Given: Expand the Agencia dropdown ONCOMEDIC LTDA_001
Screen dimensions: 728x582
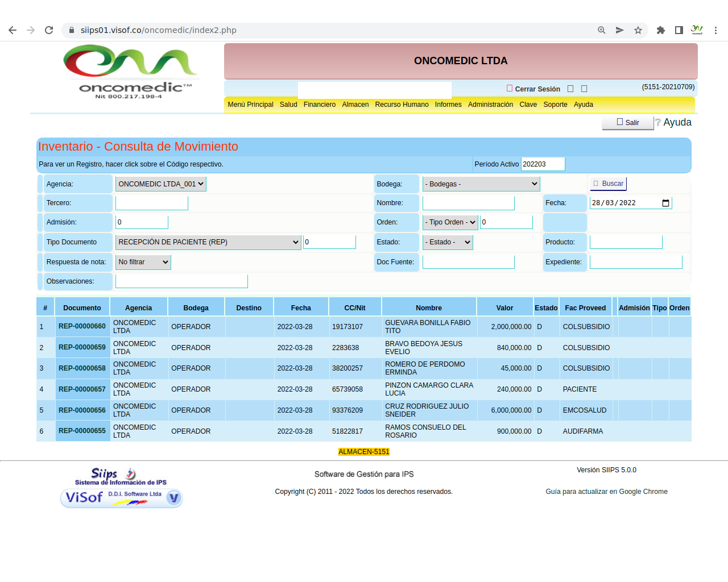Looking at the screenshot, I should [160, 184].
